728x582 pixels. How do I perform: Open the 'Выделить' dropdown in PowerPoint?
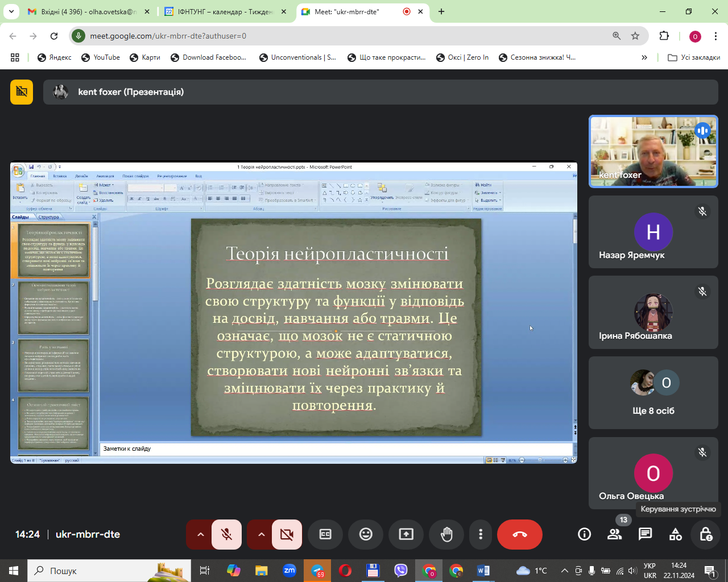point(488,200)
